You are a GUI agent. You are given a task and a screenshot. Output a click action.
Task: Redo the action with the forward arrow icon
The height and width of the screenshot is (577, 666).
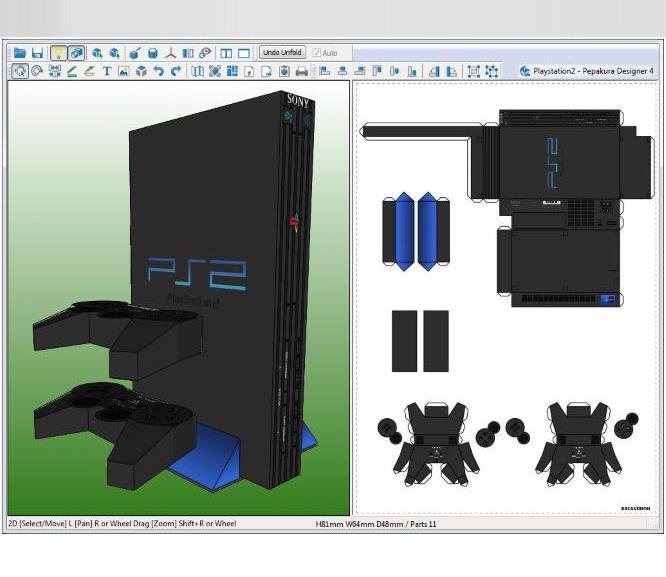pyautogui.click(x=176, y=71)
